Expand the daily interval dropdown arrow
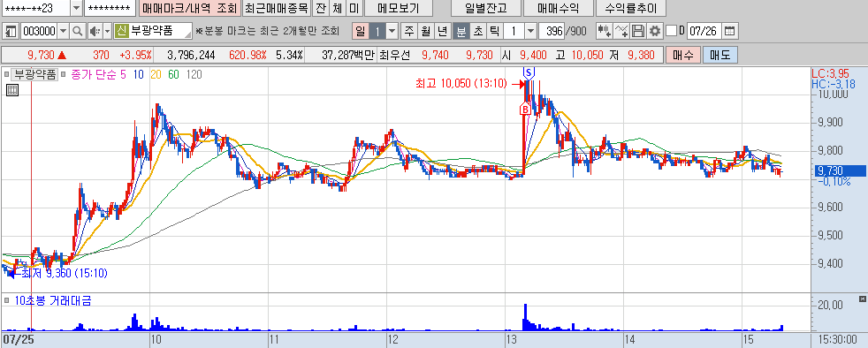Screen dimensions: 868x348 pos(392,31)
